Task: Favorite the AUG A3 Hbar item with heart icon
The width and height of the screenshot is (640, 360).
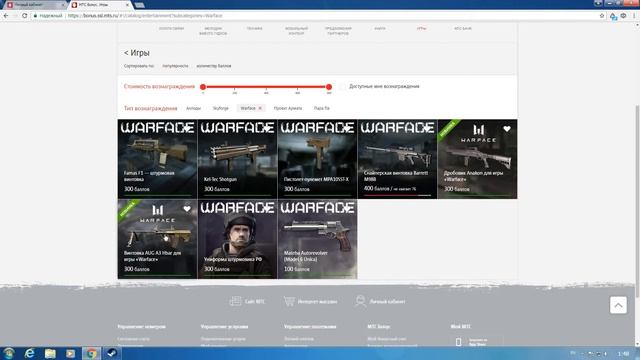Action: pos(187,209)
